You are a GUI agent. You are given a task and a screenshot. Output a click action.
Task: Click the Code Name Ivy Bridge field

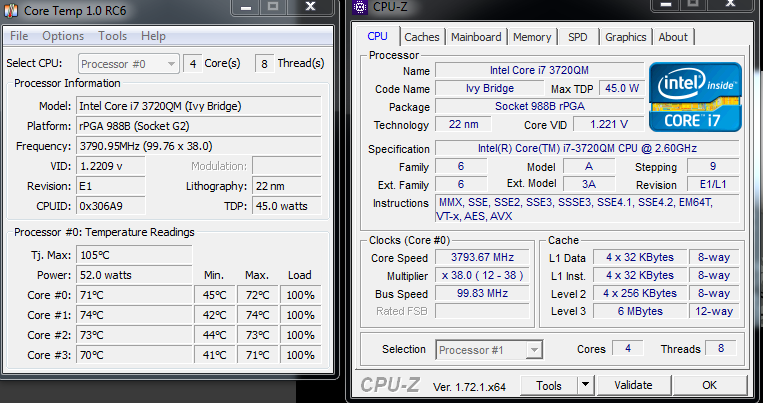(489, 88)
